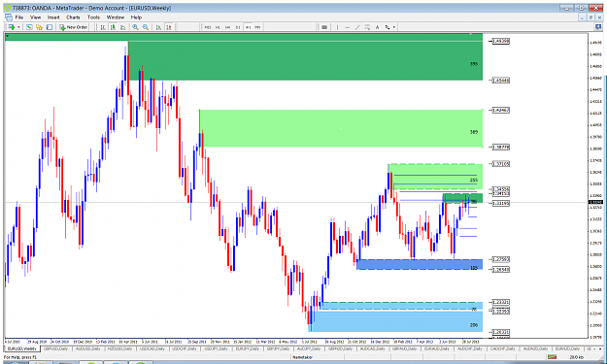Select the D1 timeframe button

[x=238, y=27]
